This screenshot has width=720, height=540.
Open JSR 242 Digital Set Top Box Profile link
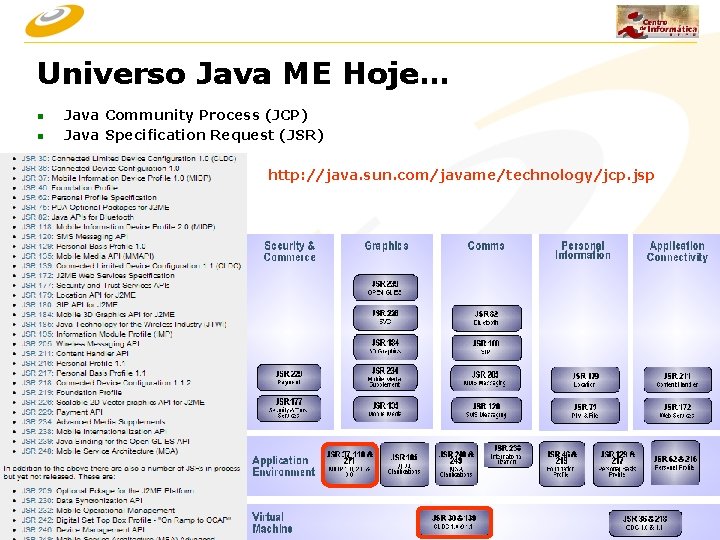click(x=126, y=520)
